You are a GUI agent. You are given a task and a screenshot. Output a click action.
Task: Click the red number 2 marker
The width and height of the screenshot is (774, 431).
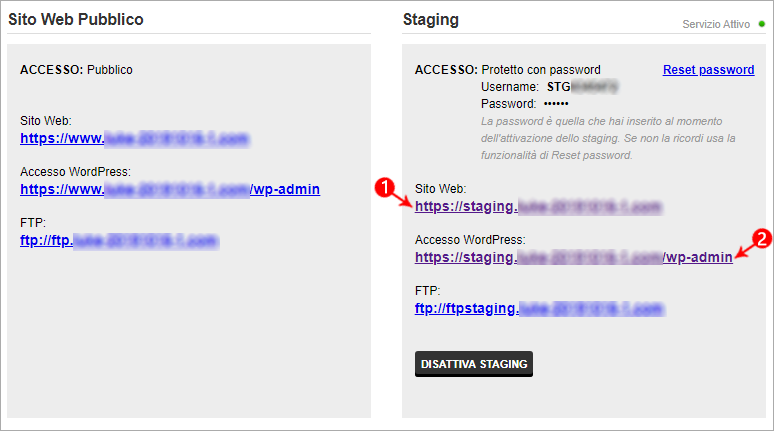(x=762, y=239)
